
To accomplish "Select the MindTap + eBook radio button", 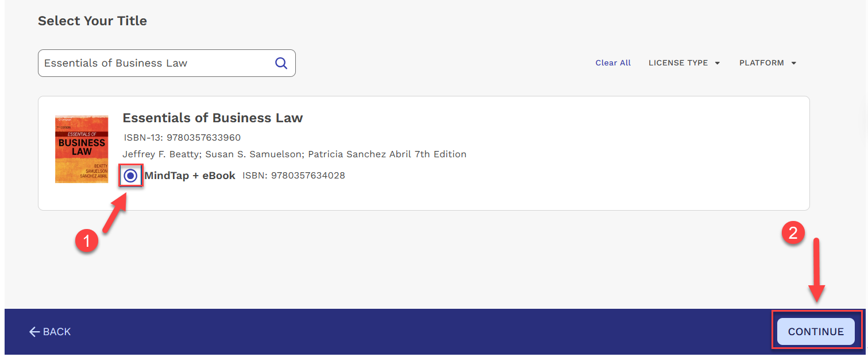I will (x=130, y=176).
